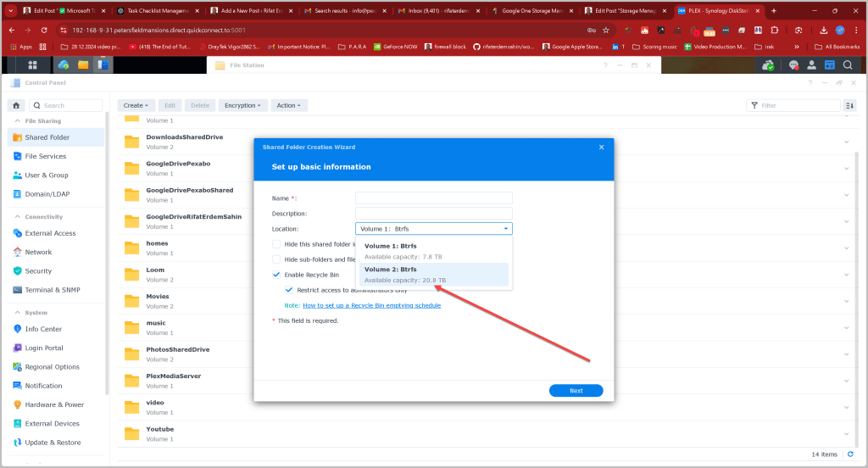Toggle Hide sub-folders and files checkbox

(276, 259)
